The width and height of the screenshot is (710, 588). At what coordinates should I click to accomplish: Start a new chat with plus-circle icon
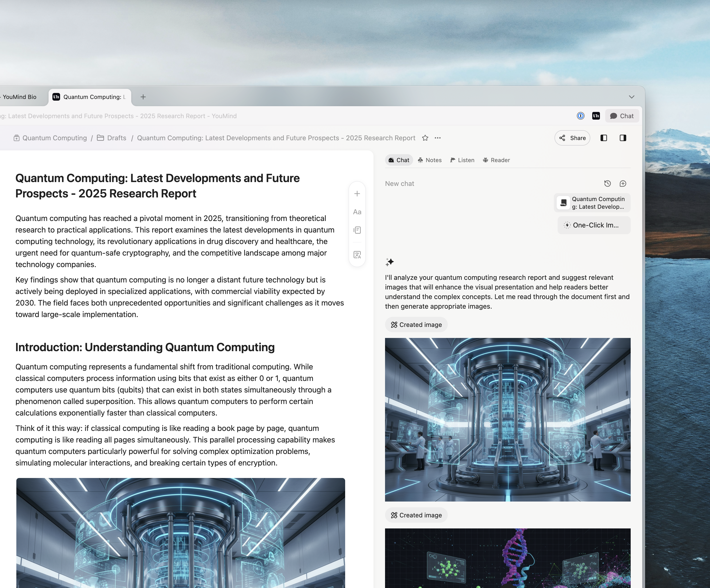click(x=623, y=184)
